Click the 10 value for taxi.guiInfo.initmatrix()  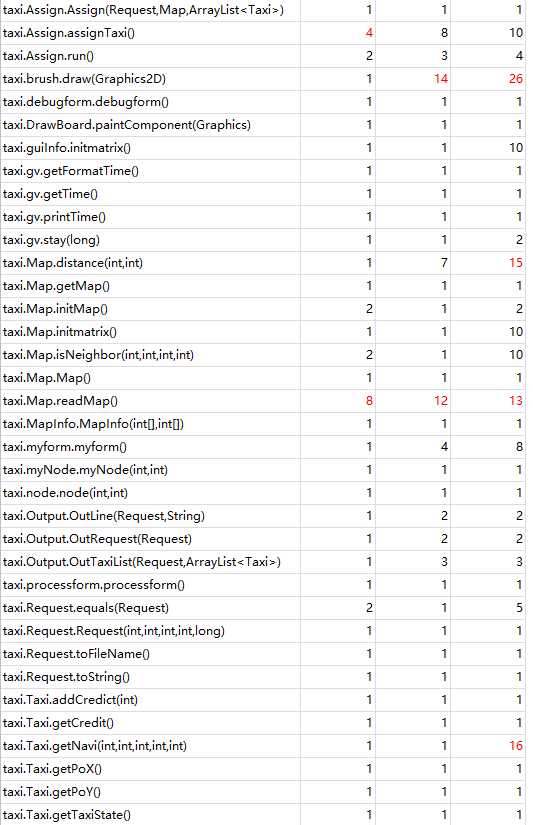(x=516, y=148)
